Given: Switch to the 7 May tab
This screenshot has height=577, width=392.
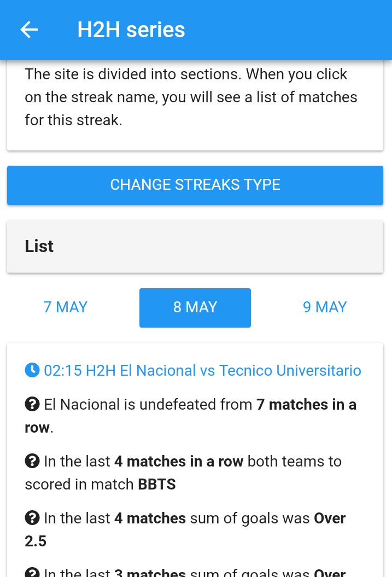Looking at the screenshot, I should tap(65, 307).
